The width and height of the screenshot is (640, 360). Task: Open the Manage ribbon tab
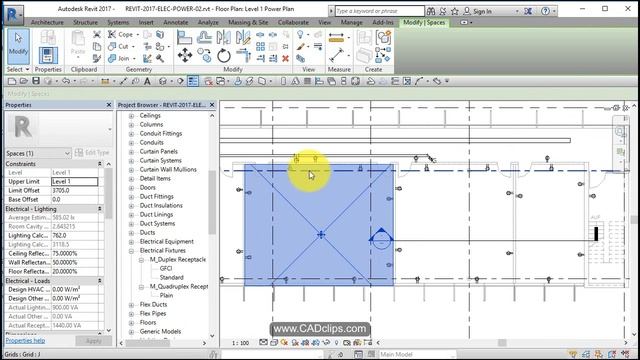pyautogui.click(x=351, y=22)
